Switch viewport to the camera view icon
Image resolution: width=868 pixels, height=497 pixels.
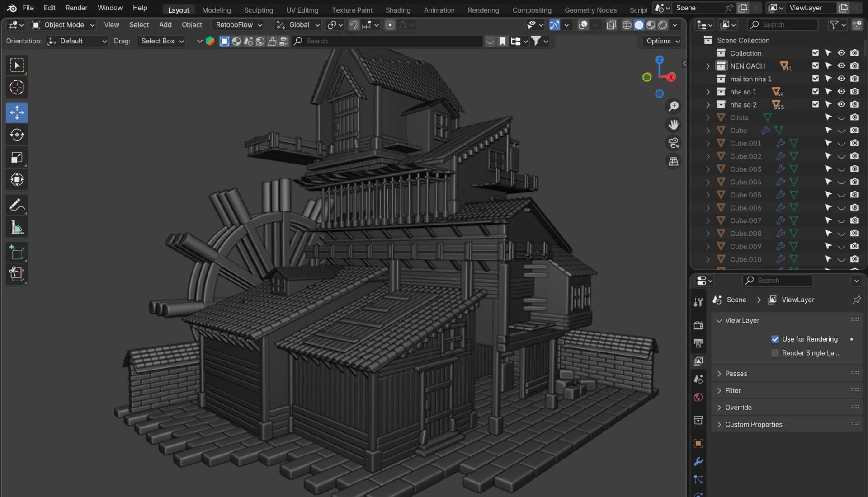673,142
